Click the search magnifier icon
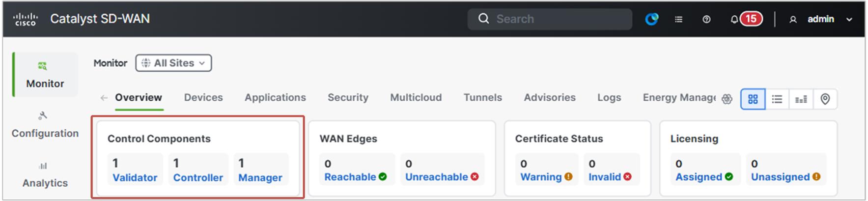This screenshot has height=201, width=868. 484,19
